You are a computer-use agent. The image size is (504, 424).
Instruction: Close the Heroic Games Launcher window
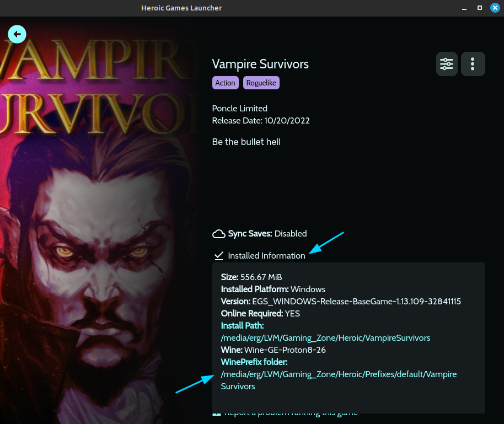pos(495,8)
